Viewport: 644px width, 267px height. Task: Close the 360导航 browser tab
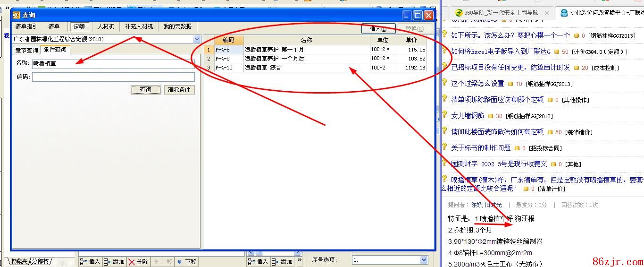547,13
